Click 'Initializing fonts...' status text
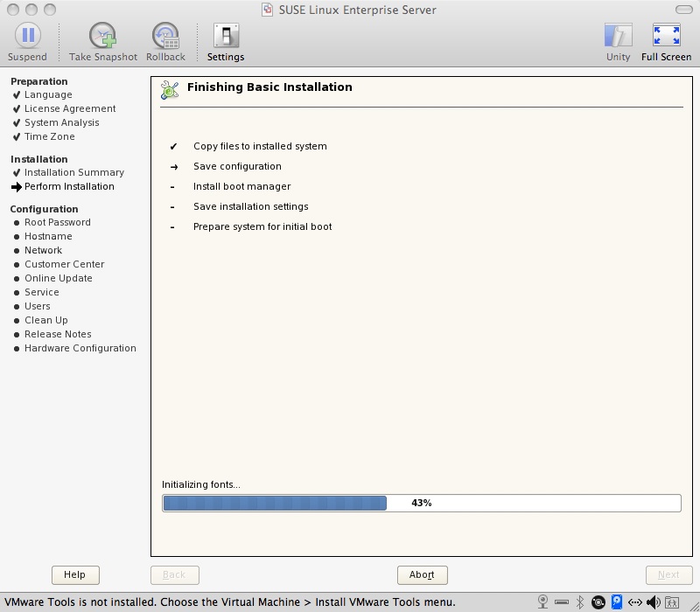The width and height of the screenshot is (700, 612). (x=201, y=485)
